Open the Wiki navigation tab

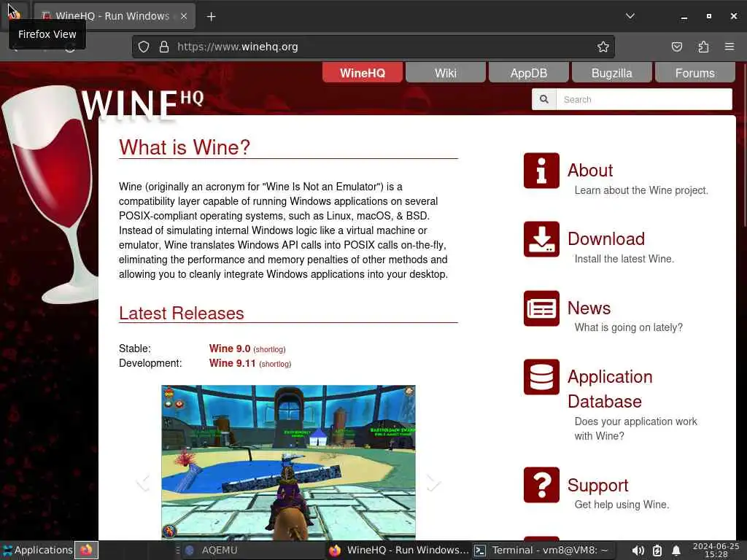[446, 73]
